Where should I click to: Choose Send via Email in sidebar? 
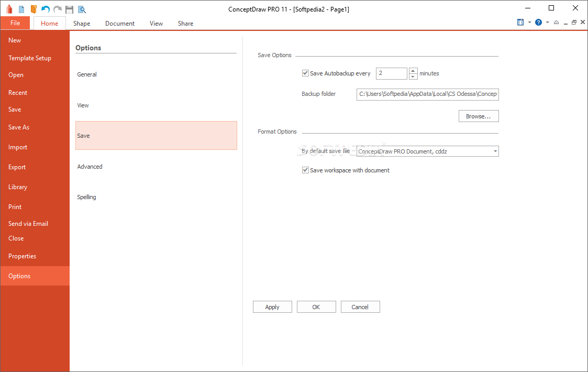35,224
